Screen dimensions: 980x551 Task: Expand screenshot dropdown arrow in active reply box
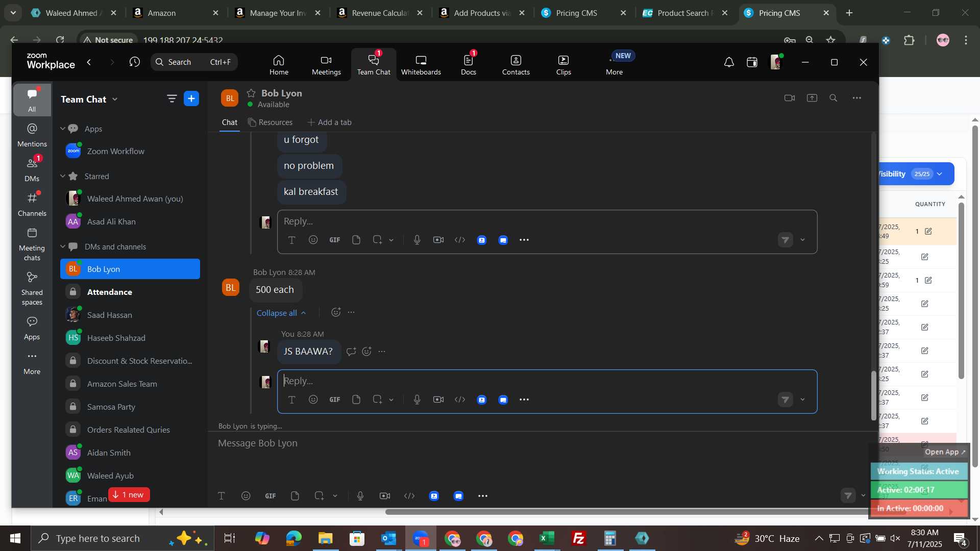pyautogui.click(x=391, y=399)
